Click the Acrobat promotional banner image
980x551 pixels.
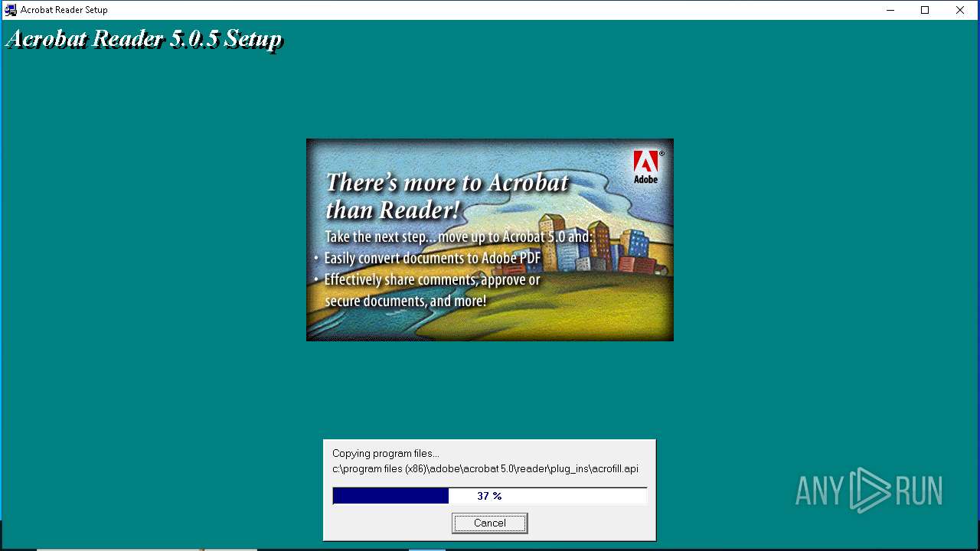(490, 240)
